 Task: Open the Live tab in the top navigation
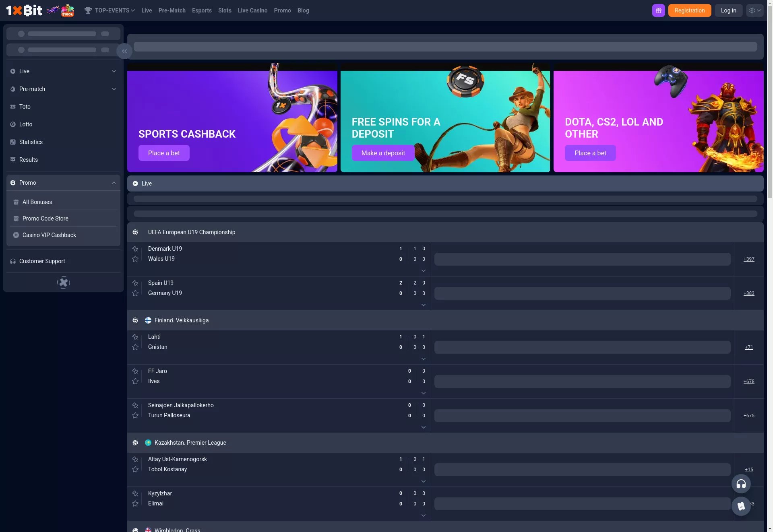click(147, 10)
